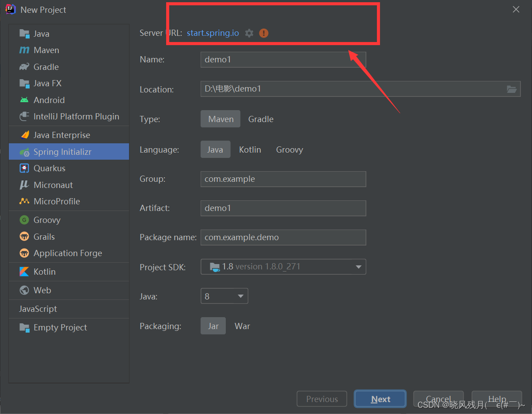Browse location with the folder icon

tap(512, 89)
